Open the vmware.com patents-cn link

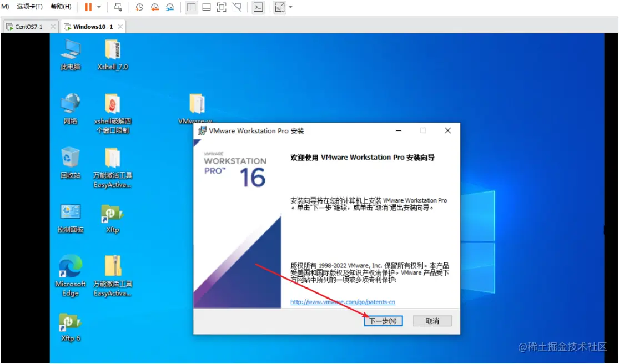[343, 302]
